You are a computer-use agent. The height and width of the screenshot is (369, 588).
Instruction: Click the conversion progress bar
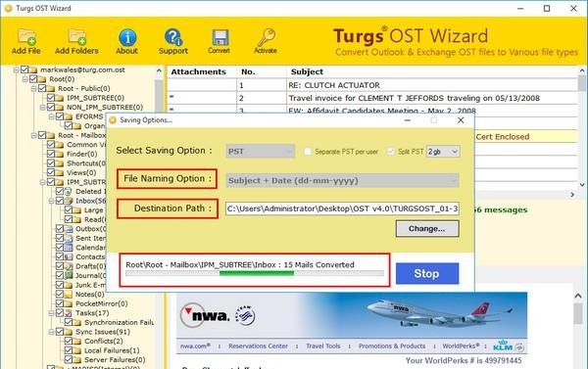(x=255, y=273)
